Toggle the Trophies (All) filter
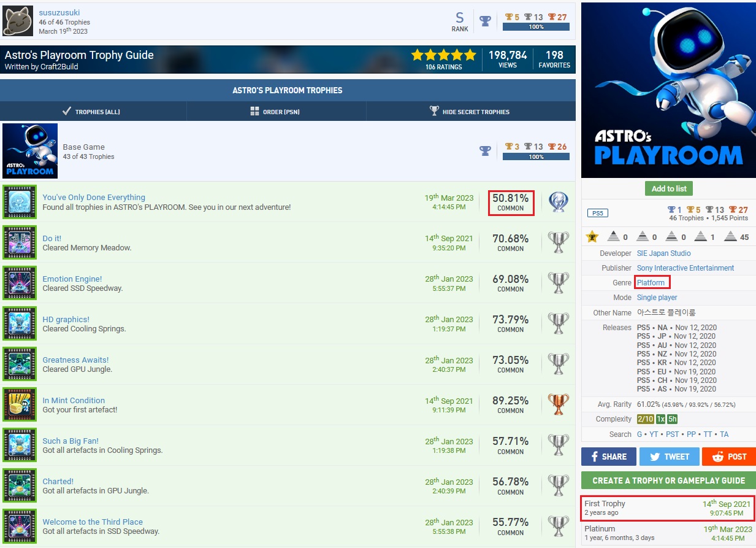The height and width of the screenshot is (548, 756). [x=91, y=112]
